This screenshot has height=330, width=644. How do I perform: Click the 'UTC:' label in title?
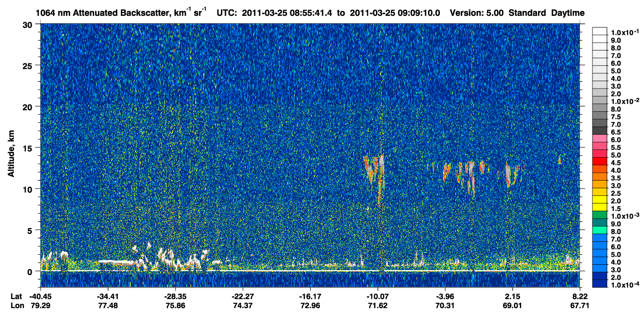(227, 13)
